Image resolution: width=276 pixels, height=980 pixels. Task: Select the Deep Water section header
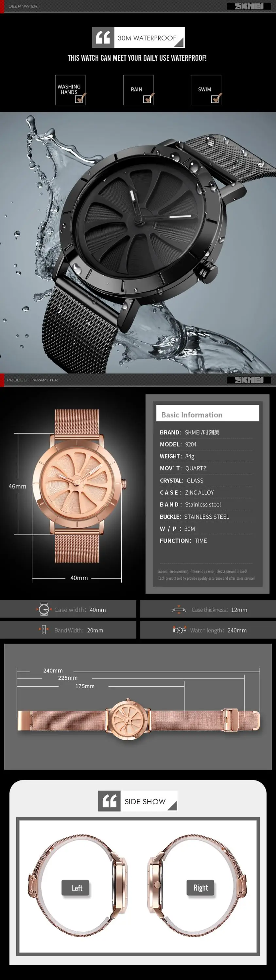pyautogui.click(x=23, y=6)
